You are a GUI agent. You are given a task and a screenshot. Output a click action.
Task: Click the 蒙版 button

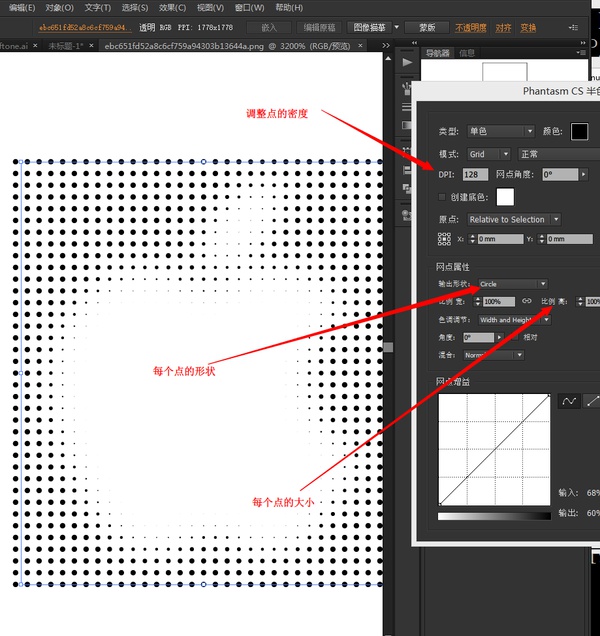pyautogui.click(x=427, y=28)
